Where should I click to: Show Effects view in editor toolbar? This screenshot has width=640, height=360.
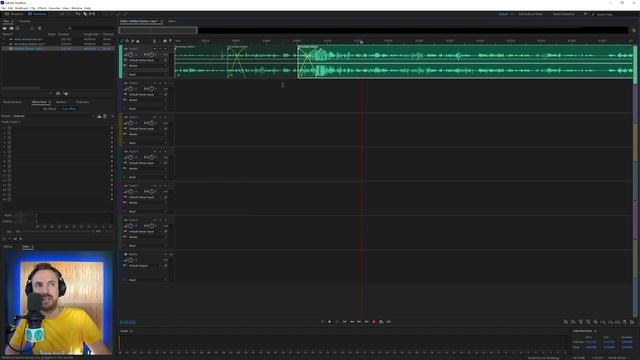[127, 41]
